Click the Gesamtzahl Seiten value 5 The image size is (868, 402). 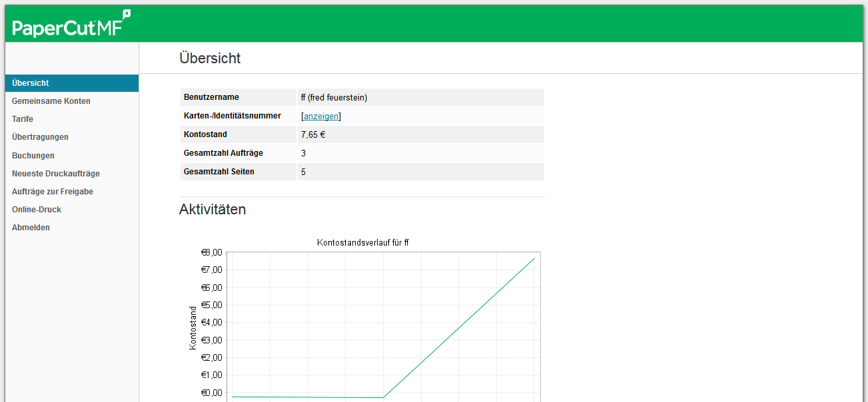tap(304, 172)
